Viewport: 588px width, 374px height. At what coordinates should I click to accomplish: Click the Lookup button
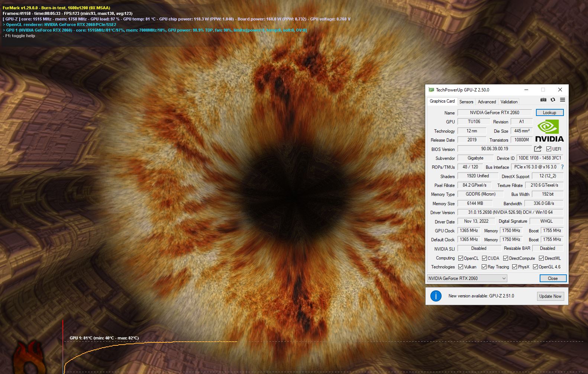[549, 113]
